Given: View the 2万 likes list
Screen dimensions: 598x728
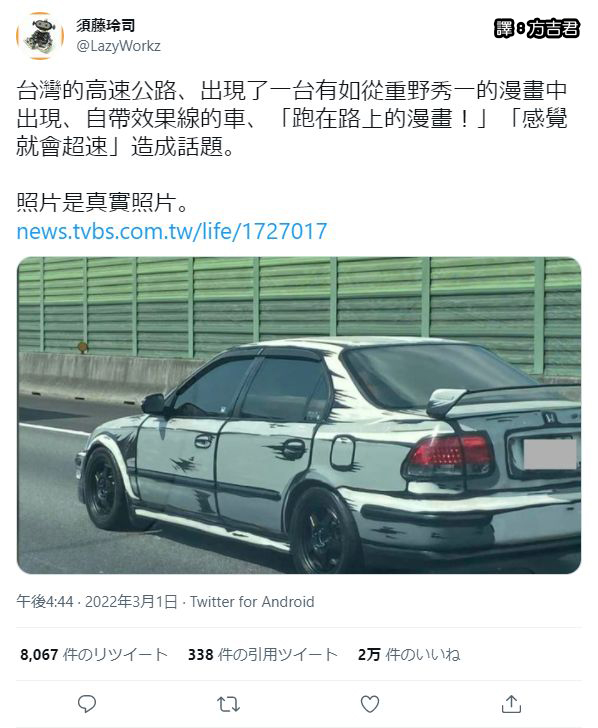Looking at the screenshot, I should tap(409, 655).
